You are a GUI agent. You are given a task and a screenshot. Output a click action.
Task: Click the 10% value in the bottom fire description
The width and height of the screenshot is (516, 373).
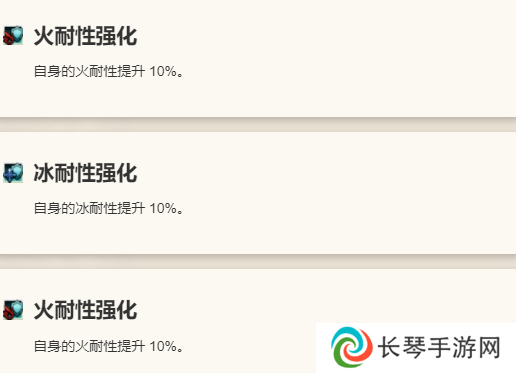(x=163, y=346)
